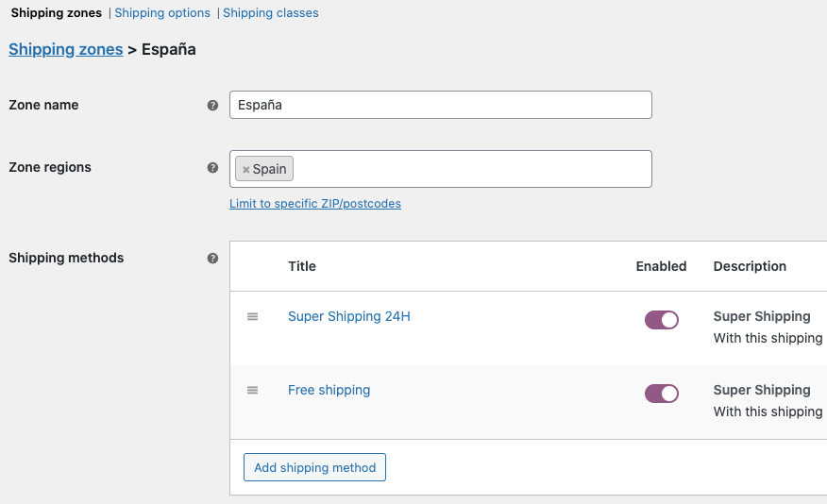Viewport: 827px width, 504px height.
Task: Disable the Free shipping method toggle
Action: coord(662,394)
